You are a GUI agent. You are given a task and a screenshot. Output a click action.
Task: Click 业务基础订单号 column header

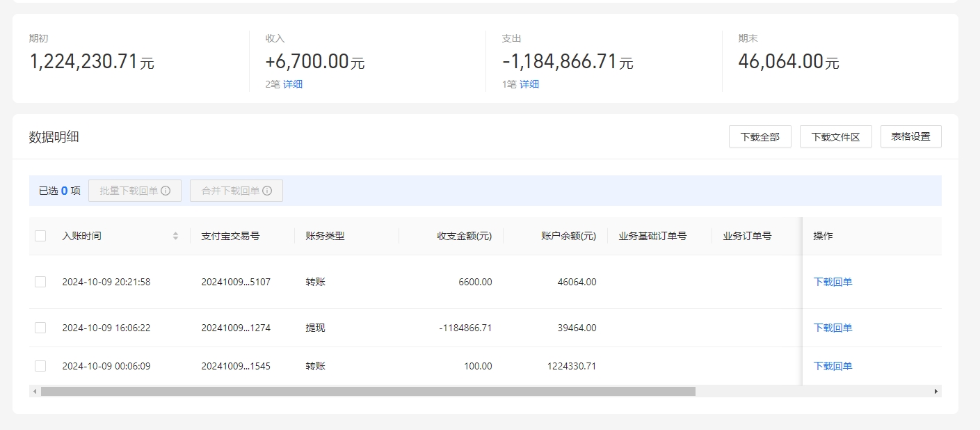click(653, 236)
